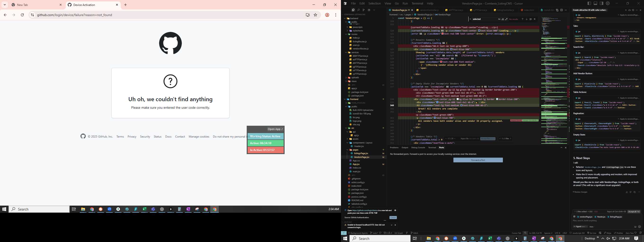
Task: Click the thumbs up icon under the chat response
Action: (x=627, y=192)
